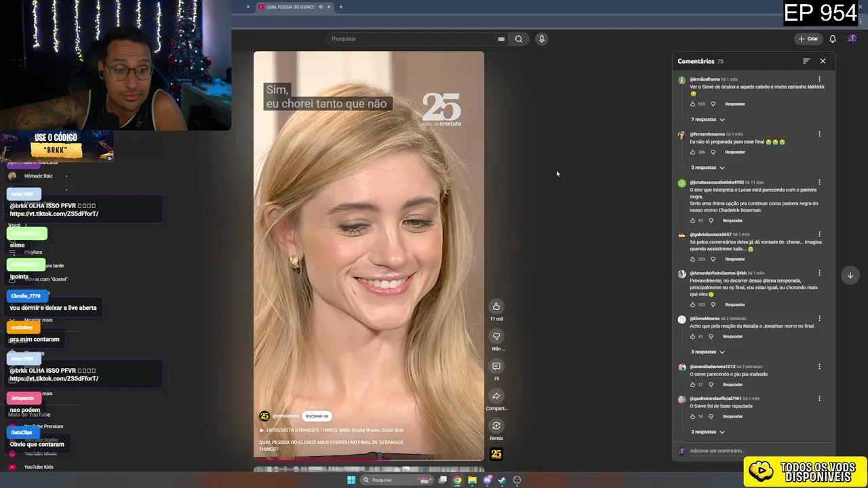Open more options for @irmãosilhama comment
Viewport: 868px width, 488px height.
(x=819, y=79)
